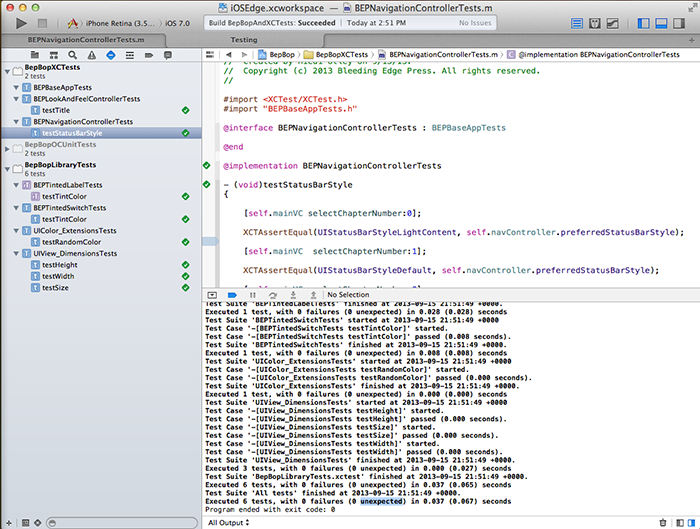
Task: Select the testStatusBarStyle test row
Action: pyautogui.click(x=101, y=133)
